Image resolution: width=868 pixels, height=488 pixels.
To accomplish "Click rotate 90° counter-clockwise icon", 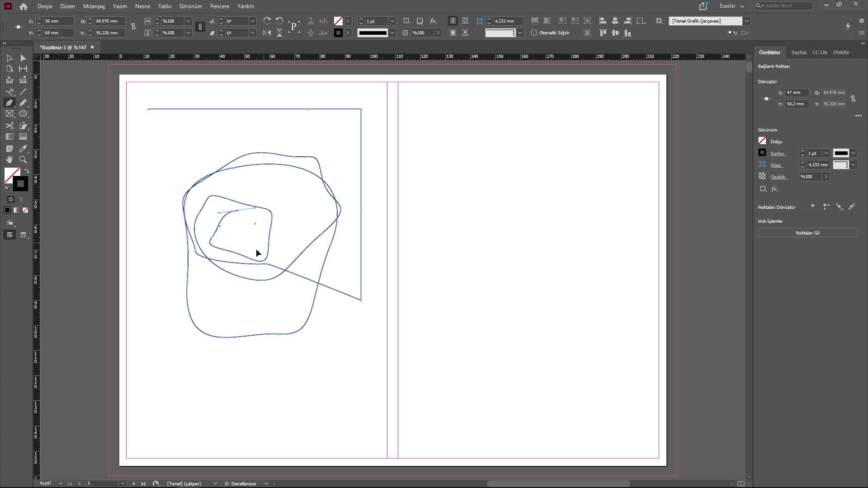I will (279, 21).
